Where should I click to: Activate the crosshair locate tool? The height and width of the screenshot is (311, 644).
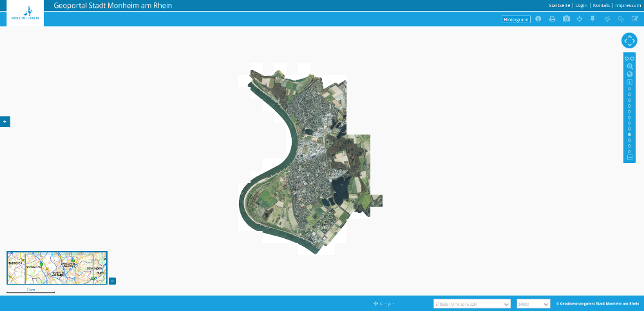pyautogui.click(x=580, y=19)
